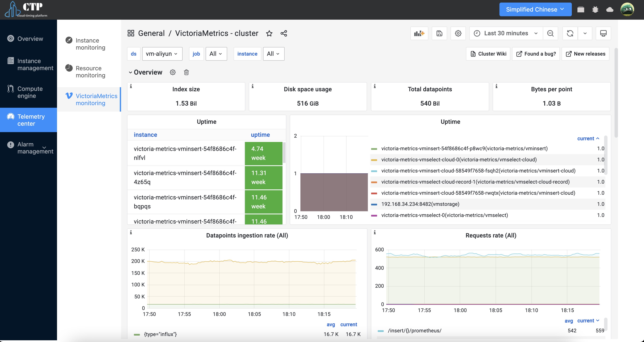The width and height of the screenshot is (644, 342).
Task: Delete the Overview row with trash icon
Action: 186,72
